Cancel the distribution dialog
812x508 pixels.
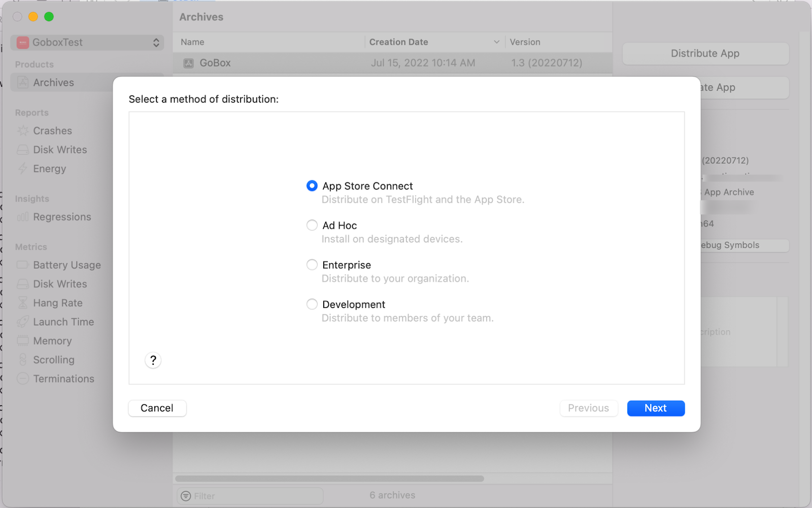(157, 408)
